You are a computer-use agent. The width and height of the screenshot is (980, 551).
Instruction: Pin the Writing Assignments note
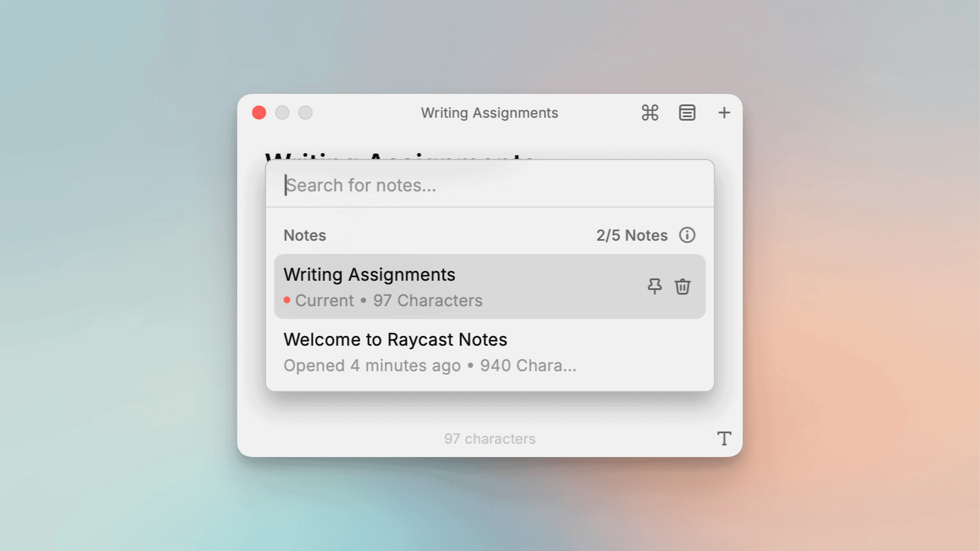click(654, 287)
